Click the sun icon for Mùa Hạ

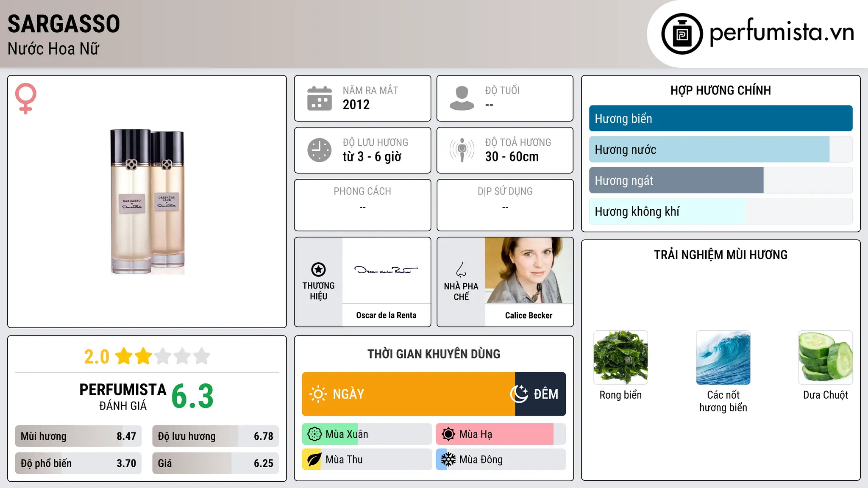(x=448, y=434)
